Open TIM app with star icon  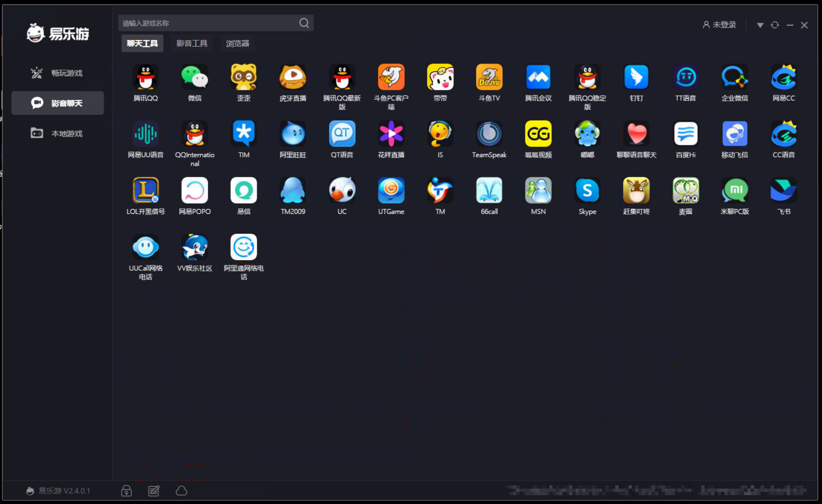[244, 134]
